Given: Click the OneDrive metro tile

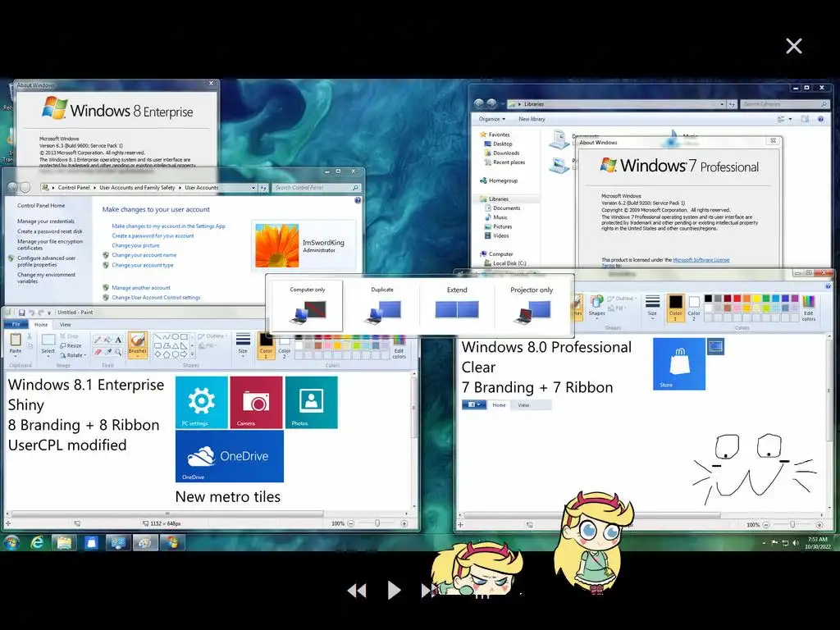Looking at the screenshot, I should pyautogui.click(x=230, y=456).
